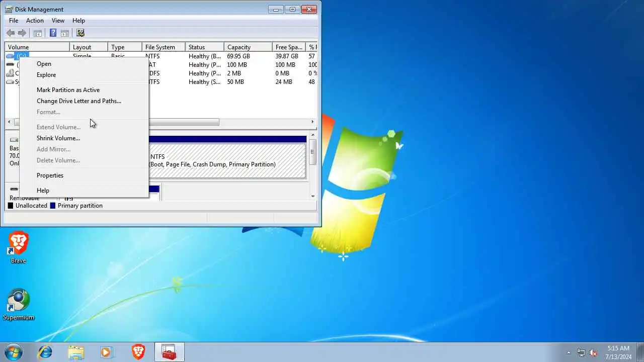Click the Healthy (S... status cell

[205, 82]
